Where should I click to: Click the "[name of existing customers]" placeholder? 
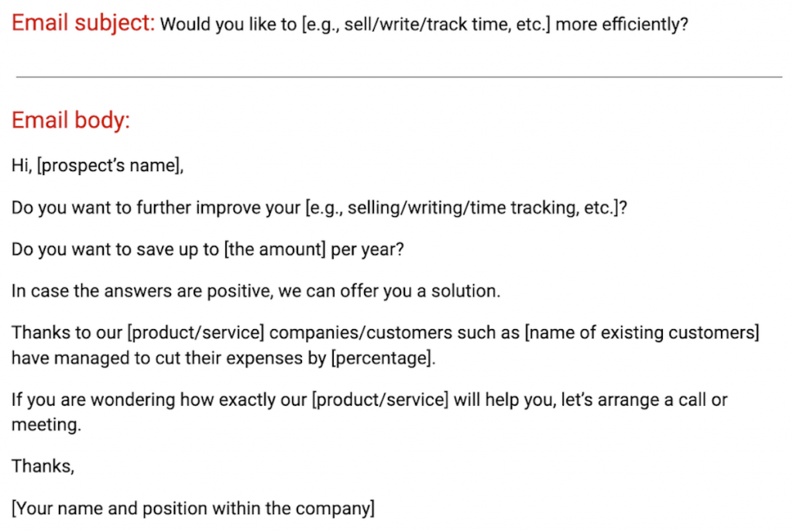[641, 333]
